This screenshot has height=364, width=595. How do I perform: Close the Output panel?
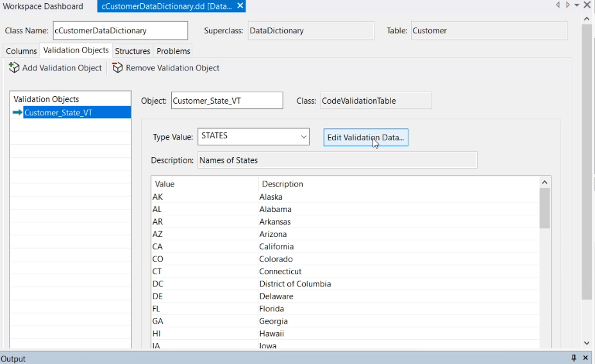(x=585, y=358)
